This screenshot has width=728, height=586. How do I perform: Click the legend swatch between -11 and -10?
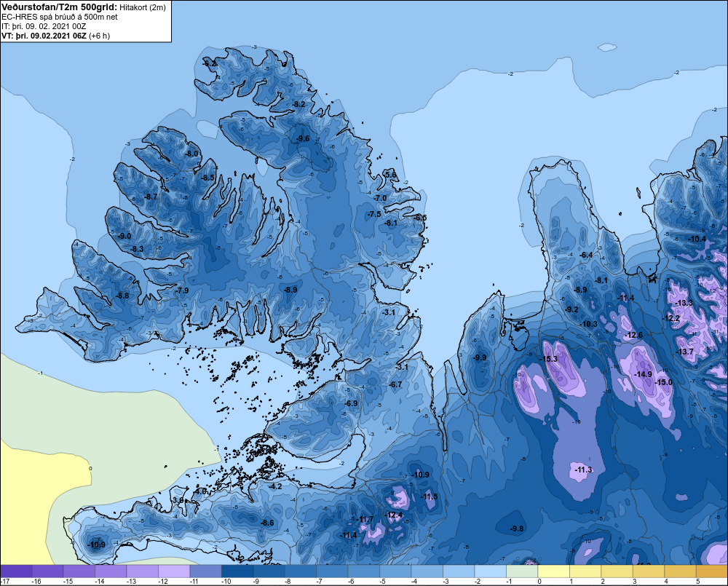pyautogui.click(x=206, y=571)
